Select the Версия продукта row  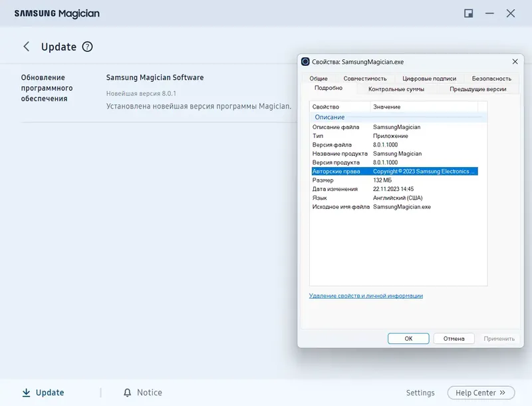(395, 162)
